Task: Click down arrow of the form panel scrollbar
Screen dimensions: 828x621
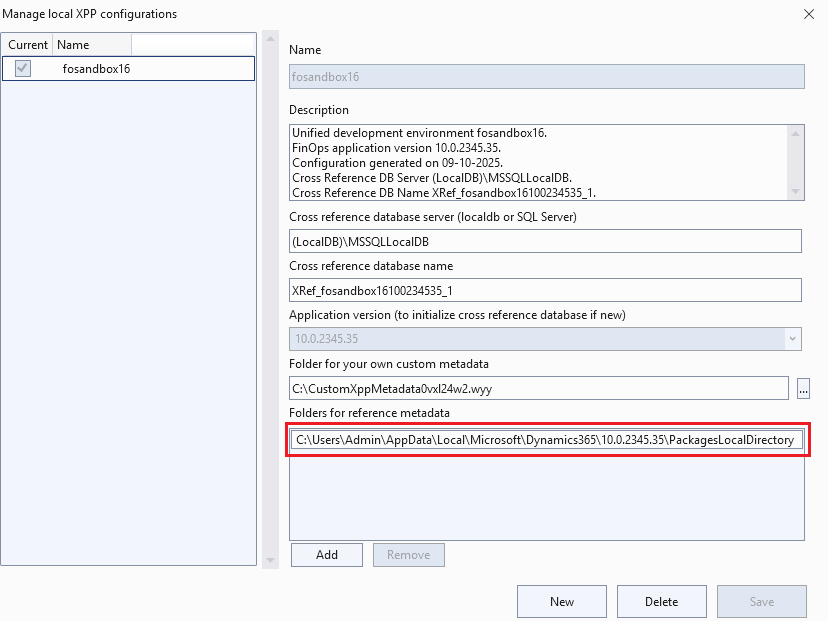Action: (271, 560)
